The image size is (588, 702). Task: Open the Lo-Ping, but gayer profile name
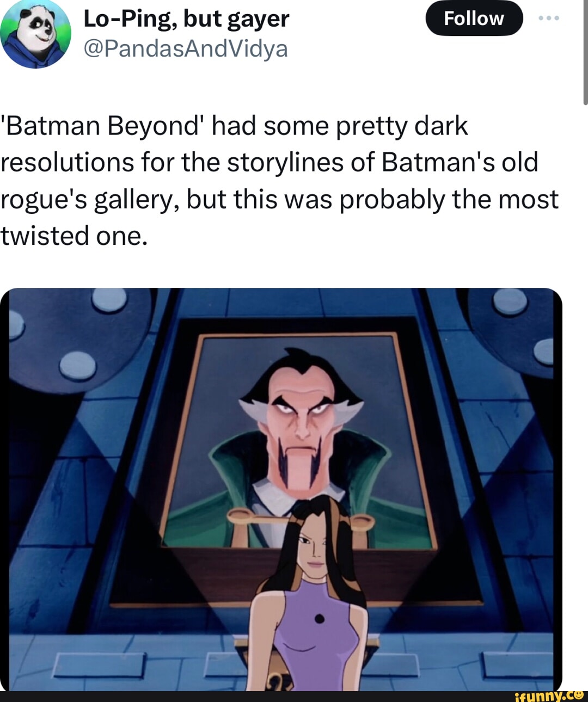(186, 19)
